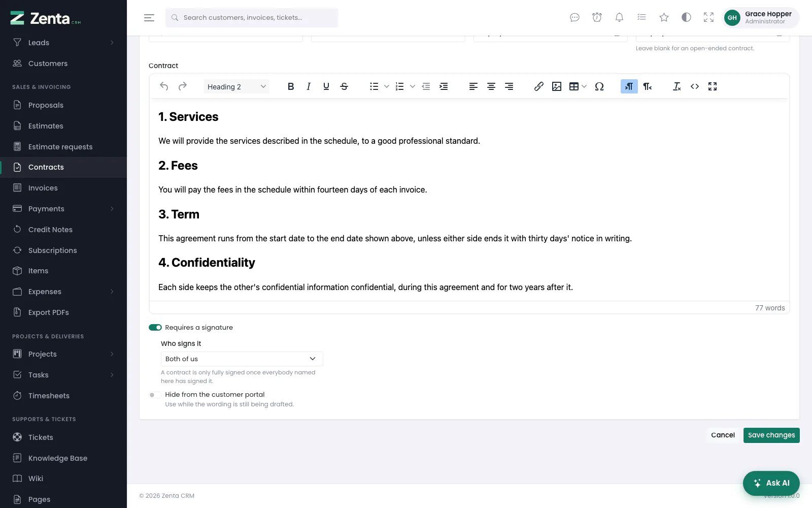This screenshot has height=508, width=812.
Task: Open Invoices in the sidebar
Action: click(x=63, y=188)
